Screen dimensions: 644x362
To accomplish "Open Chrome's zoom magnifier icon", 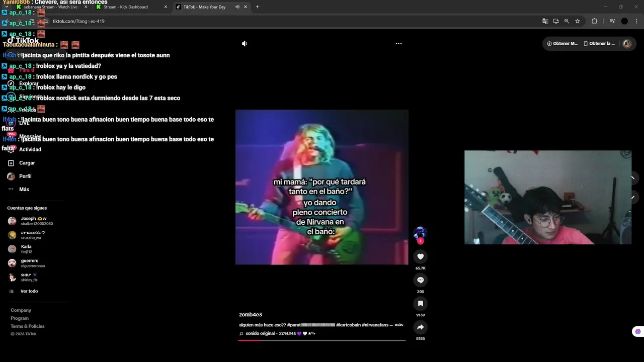I will (567, 21).
